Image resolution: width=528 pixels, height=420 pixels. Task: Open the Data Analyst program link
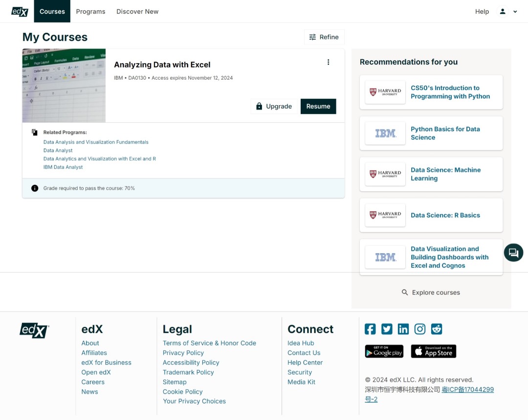pyautogui.click(x=58, y=151)
